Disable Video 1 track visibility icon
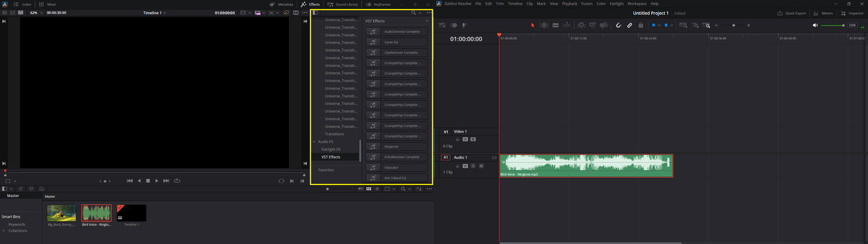This screenshot has width=868, height=244. click(x=473, y=139)
